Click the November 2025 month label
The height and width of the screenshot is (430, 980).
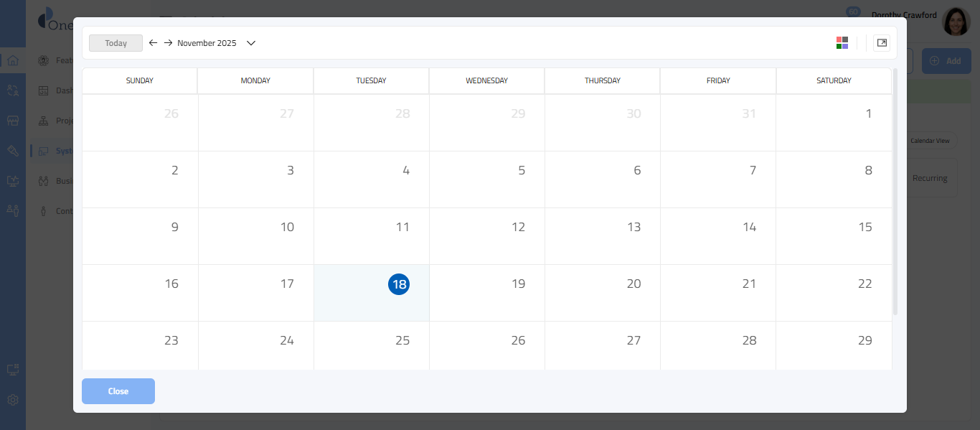pyautogui.click(x=207, y=43)
